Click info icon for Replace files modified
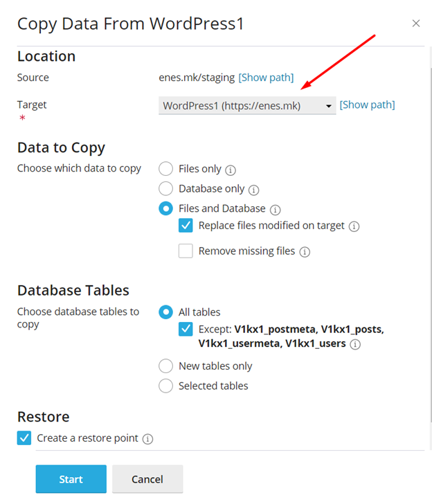 [x=354, y=226]
